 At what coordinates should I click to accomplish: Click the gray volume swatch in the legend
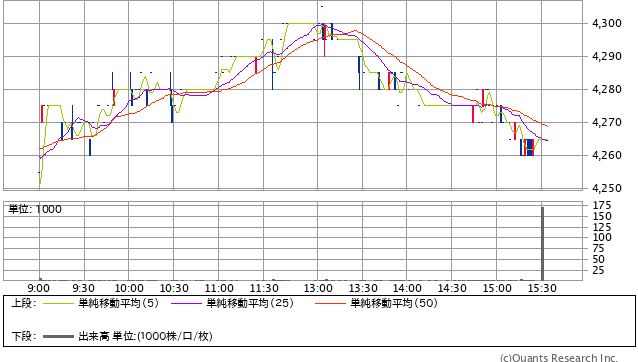pos(58,336)
